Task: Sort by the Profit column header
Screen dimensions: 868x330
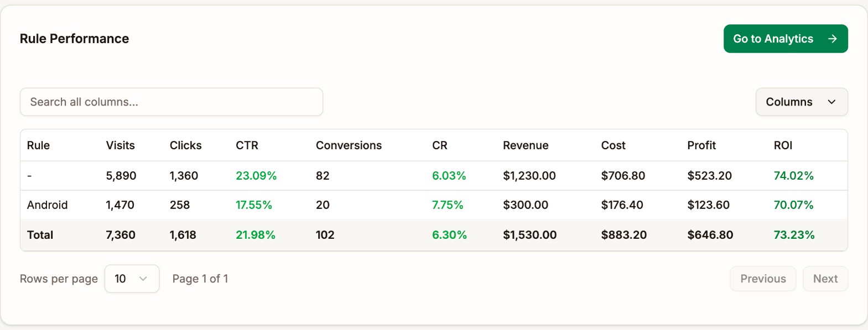Action: click(701, 145)
